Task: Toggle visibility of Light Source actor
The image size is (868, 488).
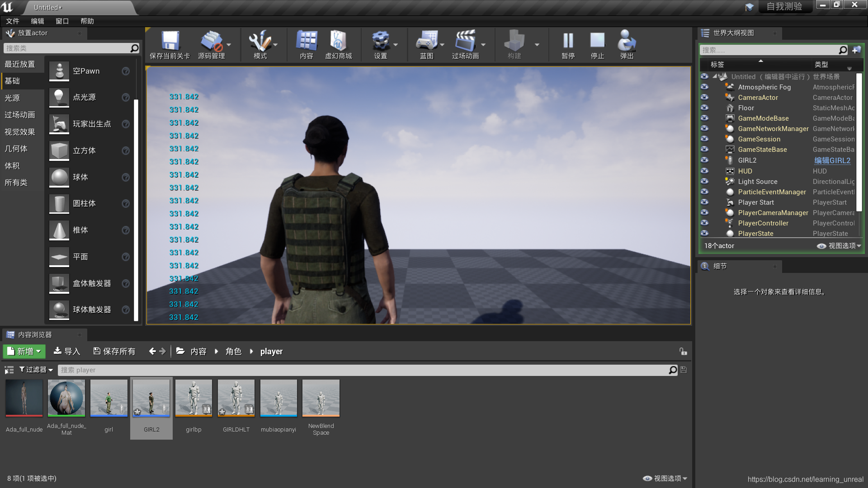Action: (x=704, y=181)
